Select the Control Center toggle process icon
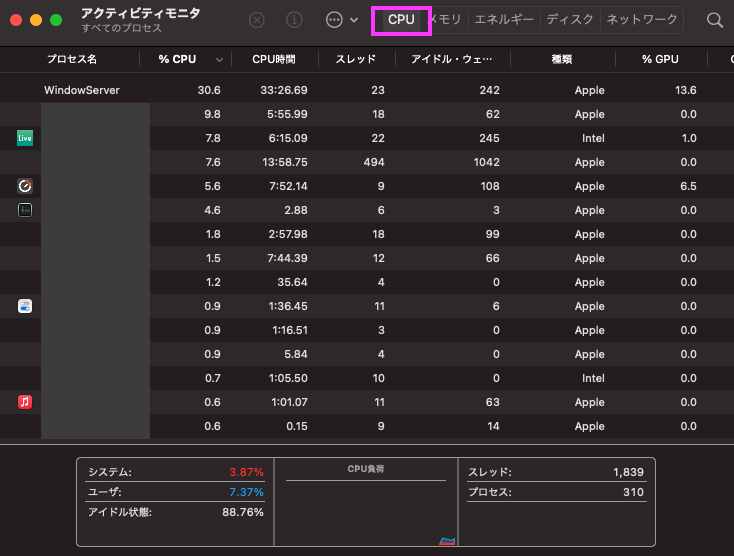Screen dimensions: 734x556 25,306
